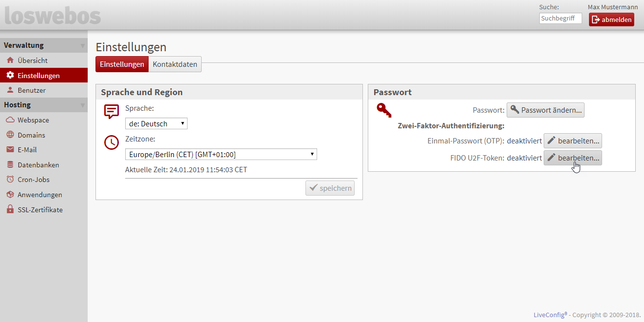The image size is (644, 322).
Task: Click the Cron-Jobs alarm clock icon
Action: pyautogui.click(x=10, y=180)
